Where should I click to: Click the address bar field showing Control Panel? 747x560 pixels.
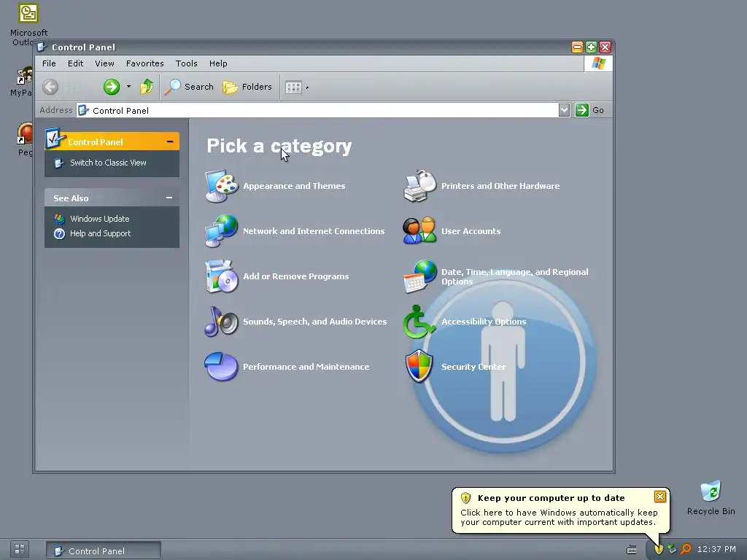point(317,111)
